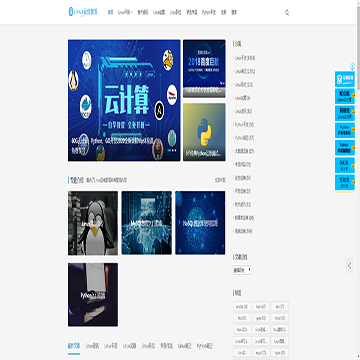Open the penguin topic card
Screen dimensions: 360x360
coord(93,223)
